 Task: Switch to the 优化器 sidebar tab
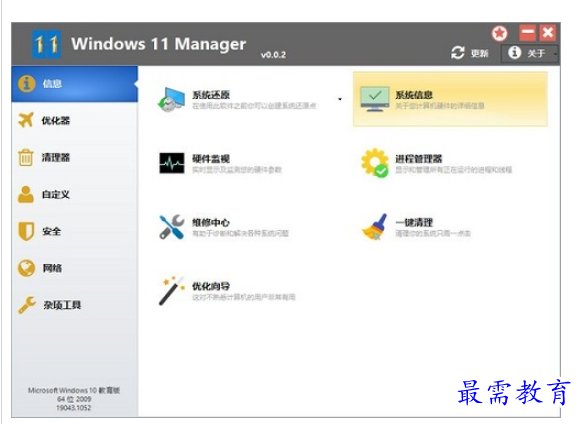(x=75, y=120)
